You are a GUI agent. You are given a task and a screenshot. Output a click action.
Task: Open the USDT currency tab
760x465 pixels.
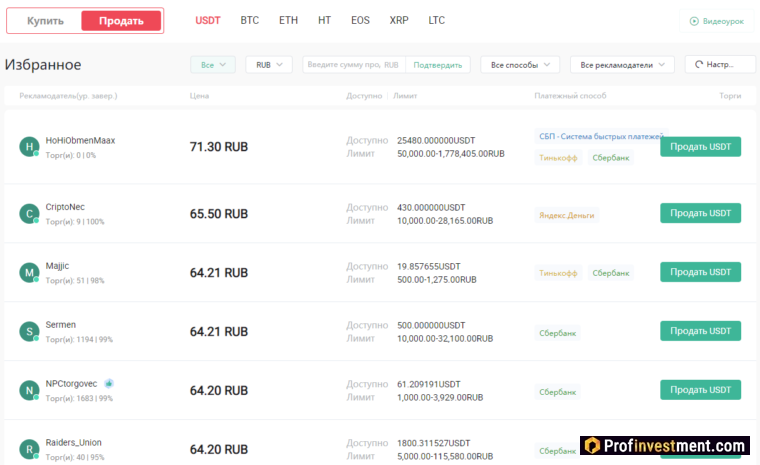208,20
